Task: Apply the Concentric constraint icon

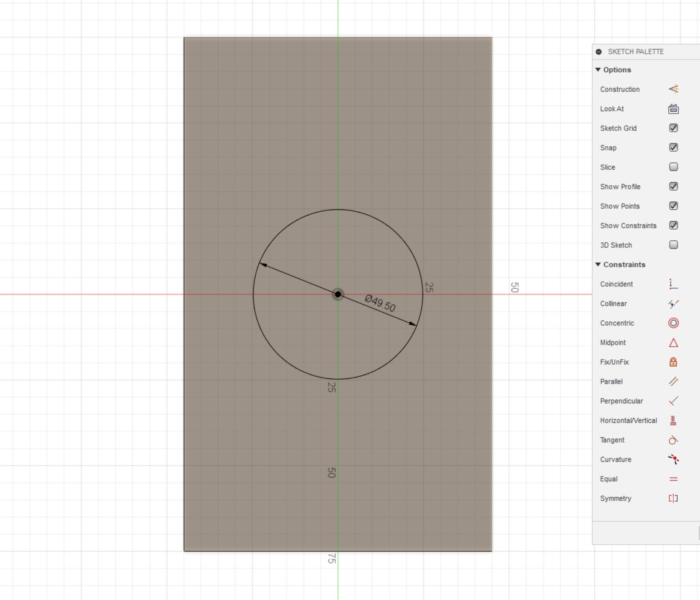Action: 673,323
